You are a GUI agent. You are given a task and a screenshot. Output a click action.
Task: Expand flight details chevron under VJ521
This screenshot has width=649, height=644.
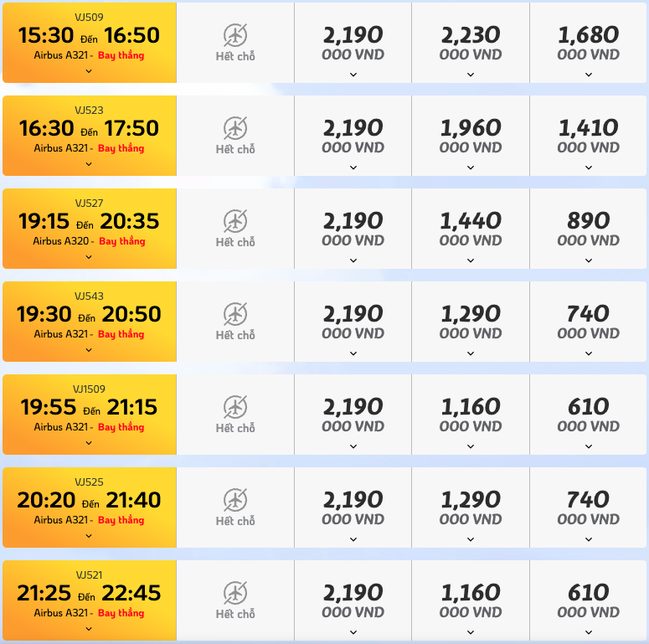89,629
